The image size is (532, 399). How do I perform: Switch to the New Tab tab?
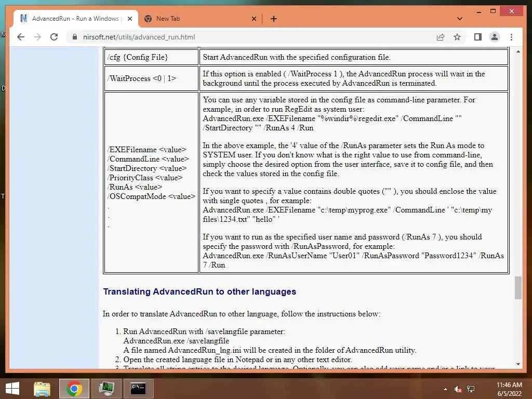point(200,19)
